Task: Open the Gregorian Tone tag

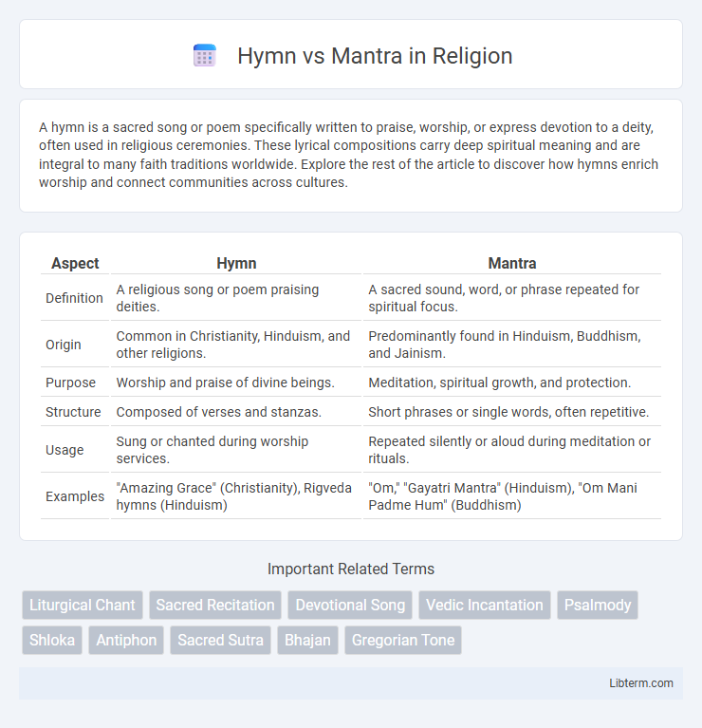Action: [x=403, y=640]
